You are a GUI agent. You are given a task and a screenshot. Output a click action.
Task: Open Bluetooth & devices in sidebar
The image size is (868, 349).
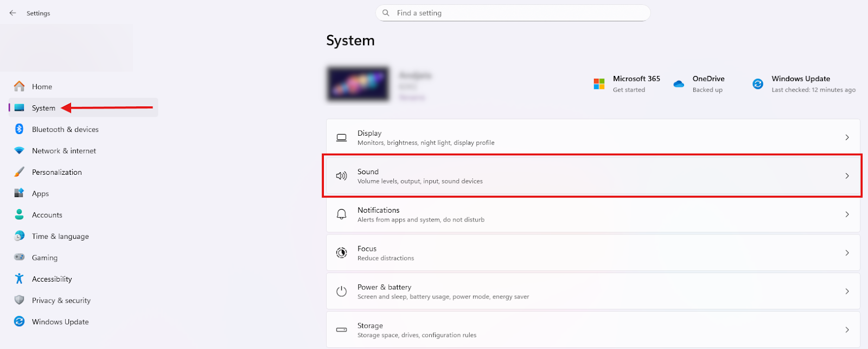[65, 130]
